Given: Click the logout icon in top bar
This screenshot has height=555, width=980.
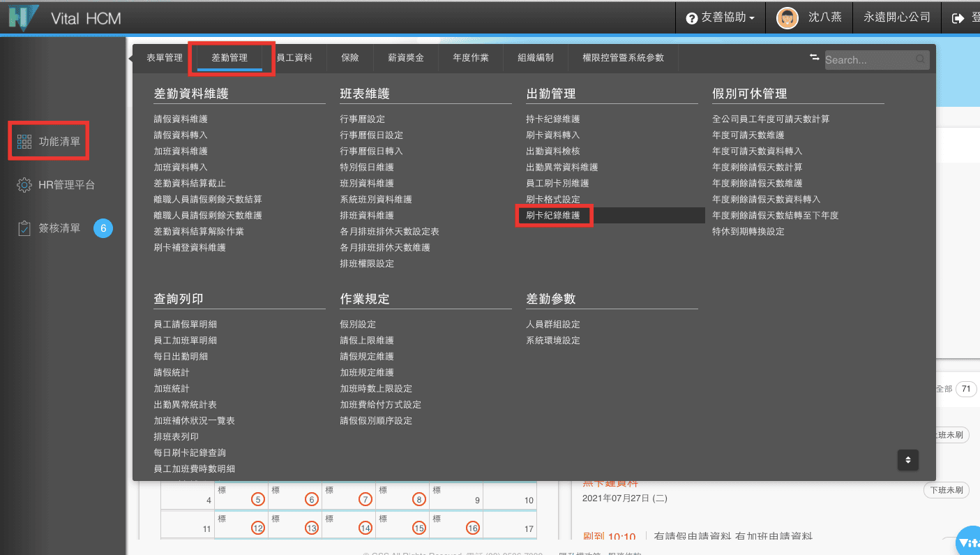Looking at the screenshot, I should (x=958, y=18).
